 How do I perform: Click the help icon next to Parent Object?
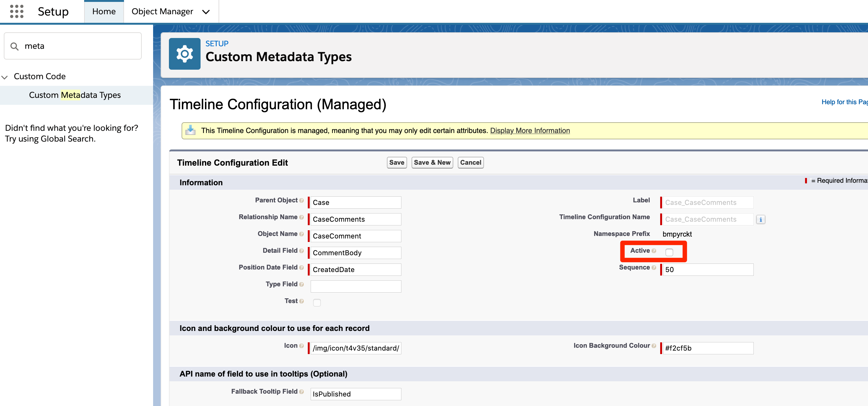301,200
